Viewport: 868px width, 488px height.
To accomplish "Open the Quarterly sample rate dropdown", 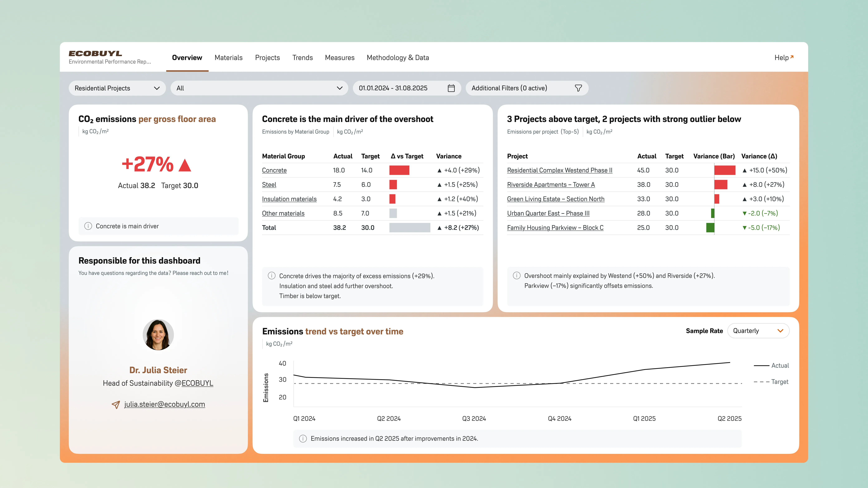I will [758, 331].
